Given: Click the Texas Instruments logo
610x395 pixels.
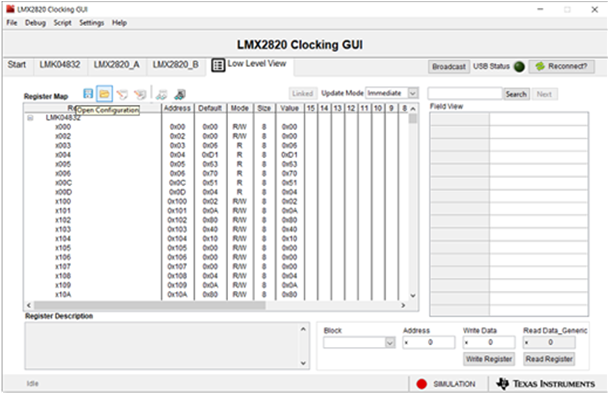Looking at the screenshot, I should coord(546,384).
